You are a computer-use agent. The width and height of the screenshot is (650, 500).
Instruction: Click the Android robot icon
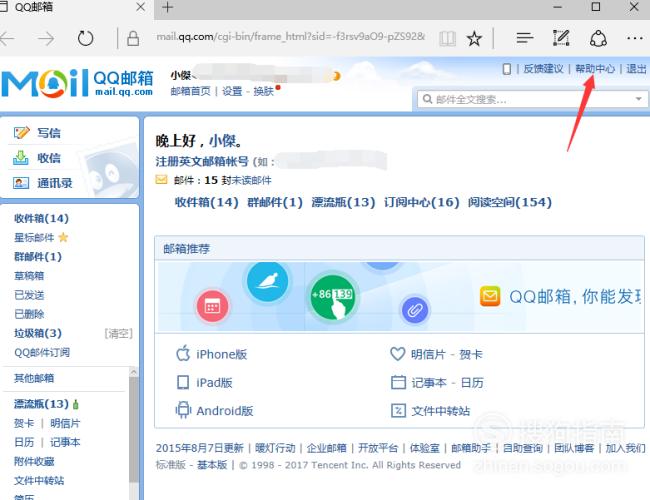[x=183, y=410]
